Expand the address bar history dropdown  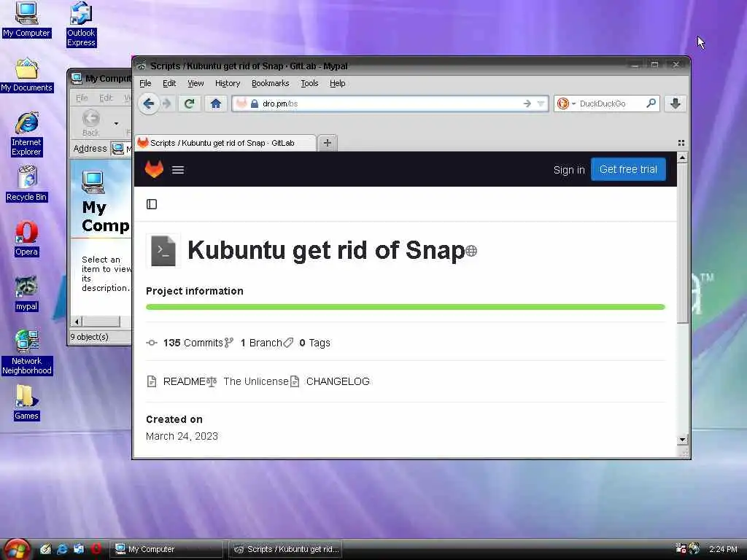click(541, 104)
